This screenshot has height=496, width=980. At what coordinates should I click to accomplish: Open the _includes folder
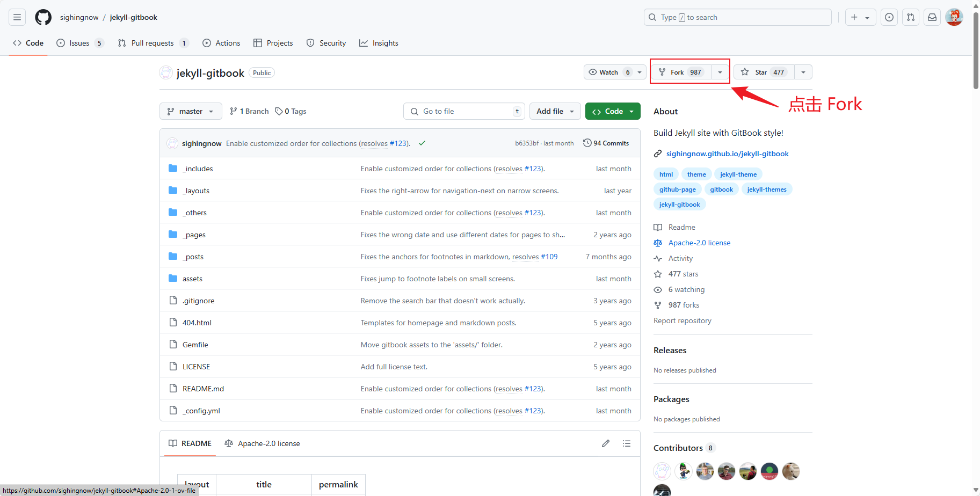tap(198, 169)
